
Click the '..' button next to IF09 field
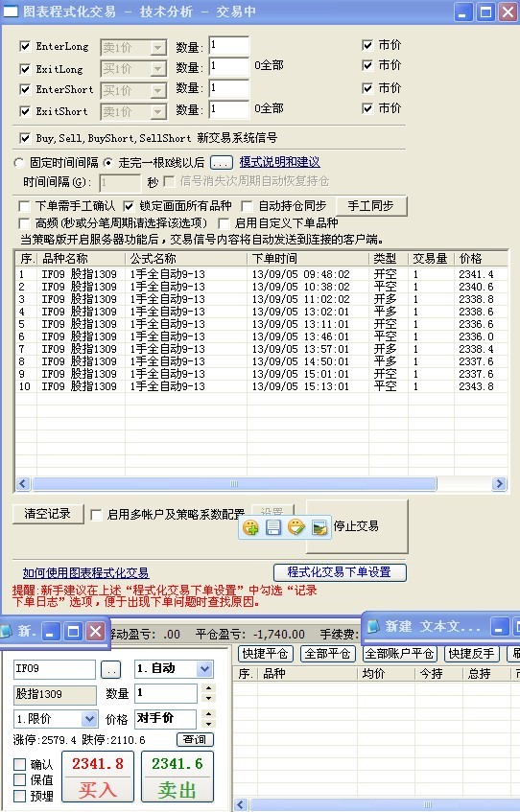(110, 669)
